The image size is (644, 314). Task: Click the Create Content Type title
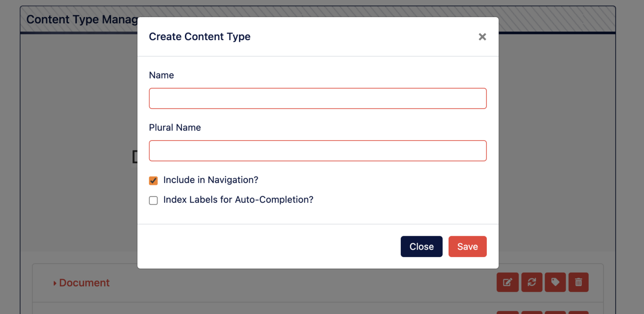(x=200, y=36)
